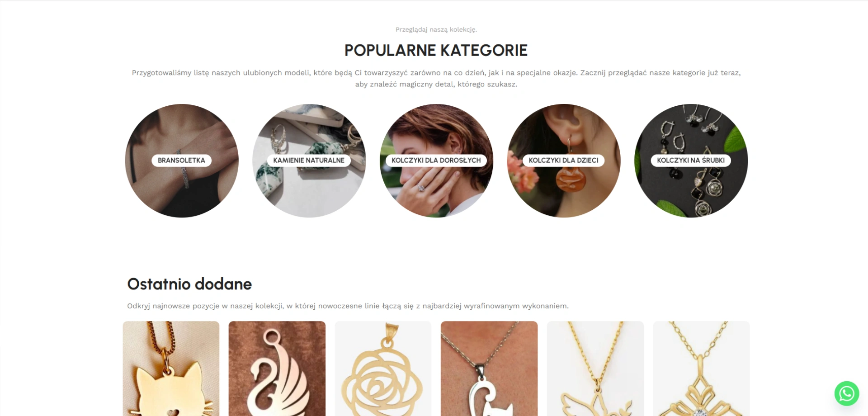Click the Przeglądaj naszą kolekcję text
Image resolution: width=868 pixels, height=416 pixels.
436,29
